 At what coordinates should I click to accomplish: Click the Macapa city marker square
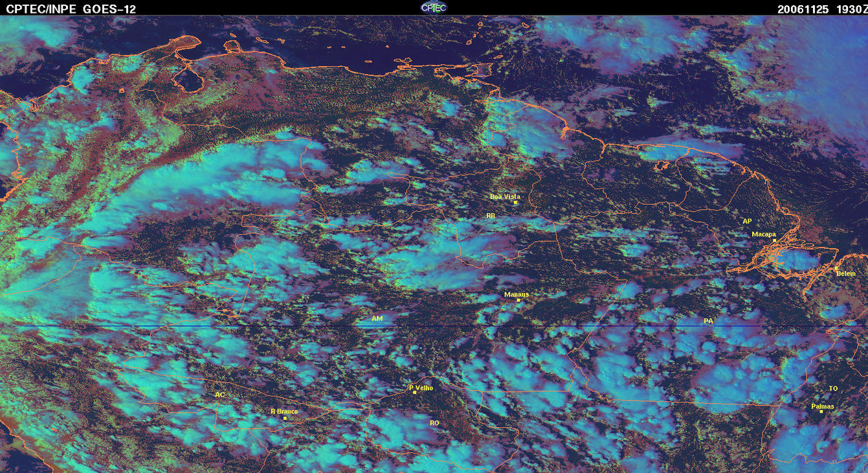point(774,240)
